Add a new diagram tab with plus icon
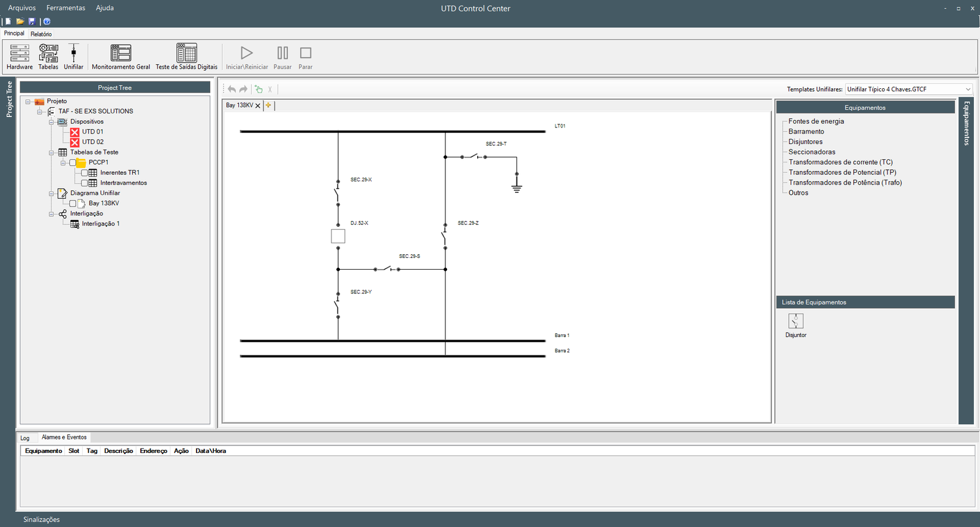This screenshot has height=527, width=980. tap(268, 105)
